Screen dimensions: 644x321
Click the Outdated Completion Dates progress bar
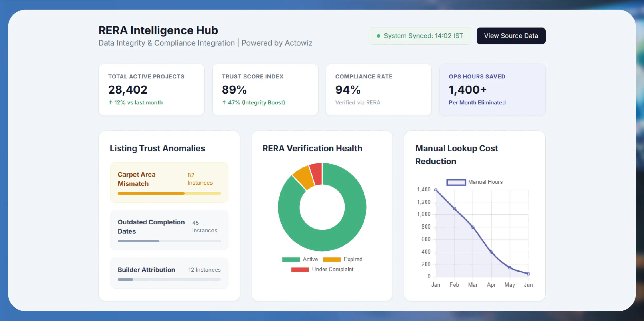pos(169,241)
